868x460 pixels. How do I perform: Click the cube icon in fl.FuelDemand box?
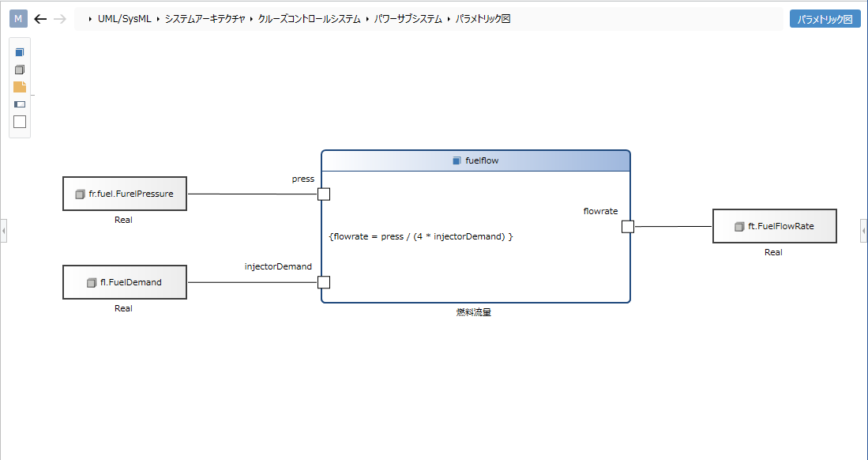point(92,283)
